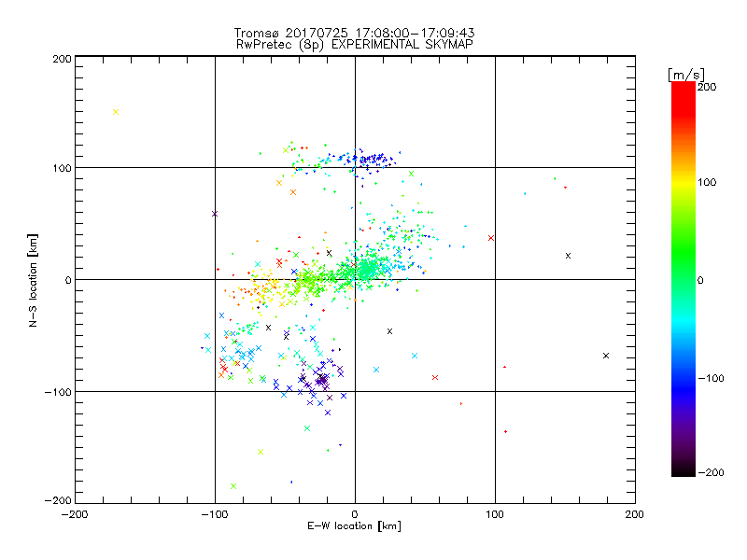The height and width of the screenshot is (560, 747).
Task: Click the y-axis tick label '200'
Action: 62,59
